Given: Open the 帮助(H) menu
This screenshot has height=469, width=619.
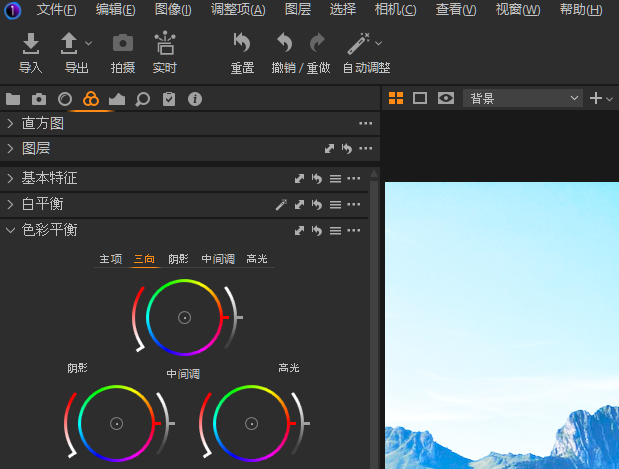Looking at the screenshot, I should (581, 9).
